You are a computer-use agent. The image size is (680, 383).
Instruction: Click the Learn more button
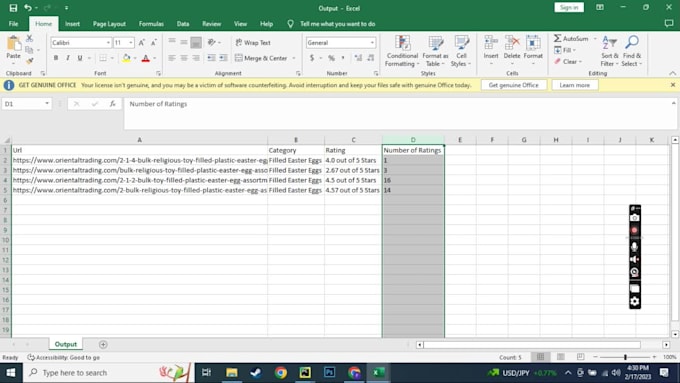click(x=575, y=85)
